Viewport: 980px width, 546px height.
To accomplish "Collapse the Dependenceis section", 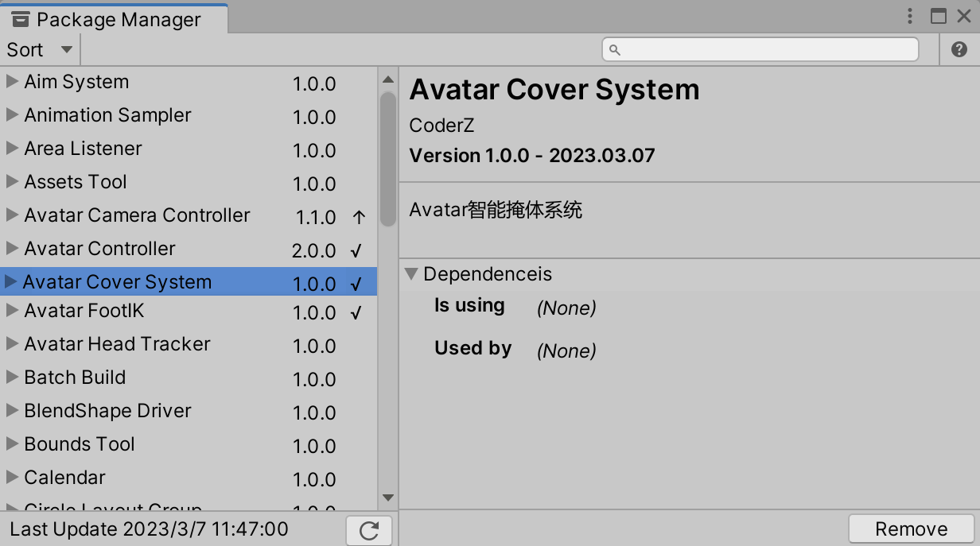I will click(411, 273).
